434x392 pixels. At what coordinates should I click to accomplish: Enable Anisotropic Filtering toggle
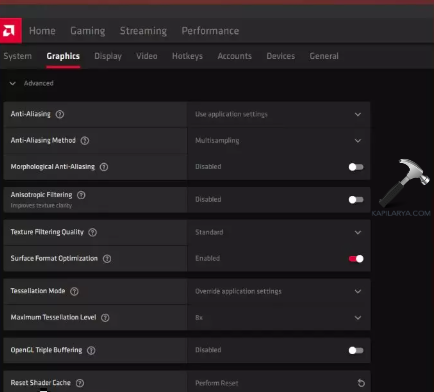(x=356, y=199)
